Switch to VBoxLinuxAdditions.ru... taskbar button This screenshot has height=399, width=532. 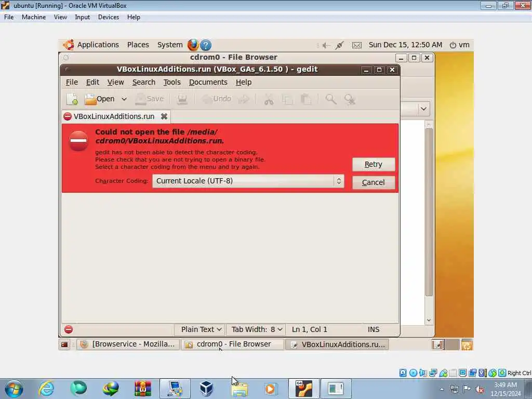click(337, 344)
